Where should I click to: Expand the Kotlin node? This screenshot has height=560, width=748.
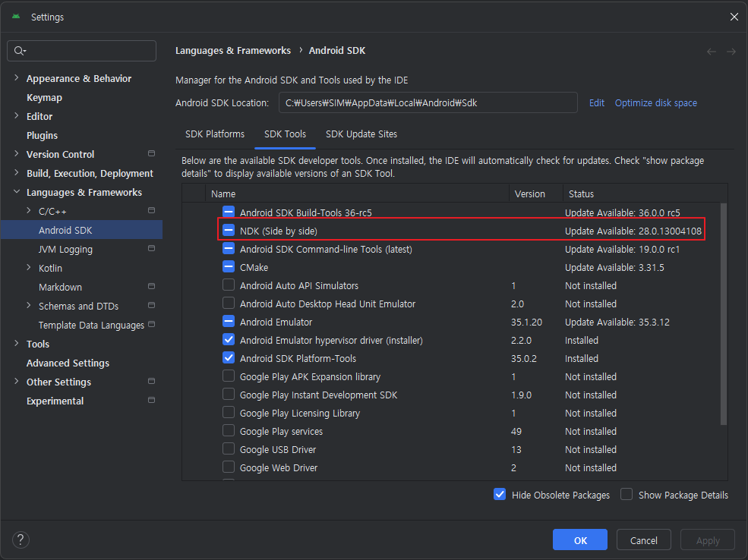pos(29,267)
